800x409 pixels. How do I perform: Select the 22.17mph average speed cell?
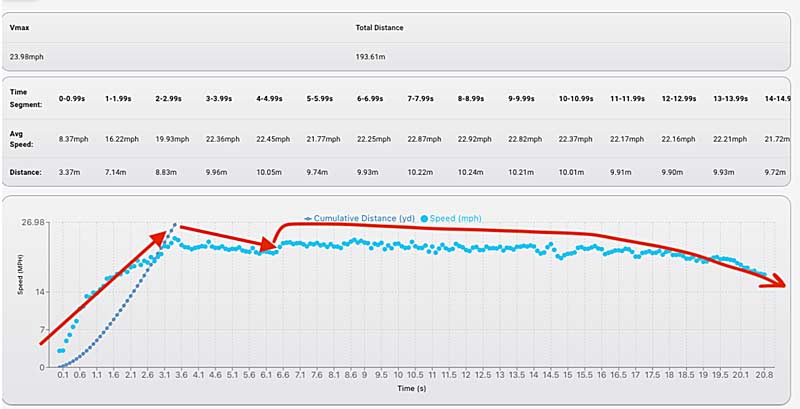(x=628, y=139)
